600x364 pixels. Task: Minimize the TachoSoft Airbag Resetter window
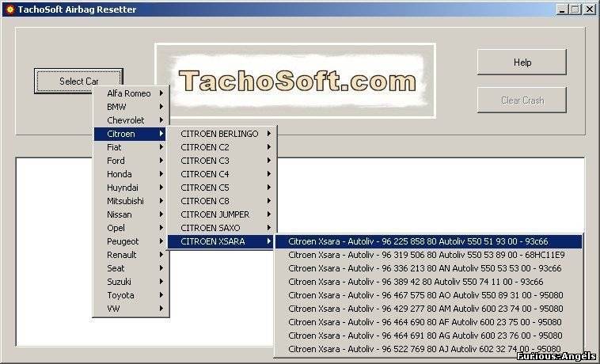pyautogui.click(x=562, y=9)
